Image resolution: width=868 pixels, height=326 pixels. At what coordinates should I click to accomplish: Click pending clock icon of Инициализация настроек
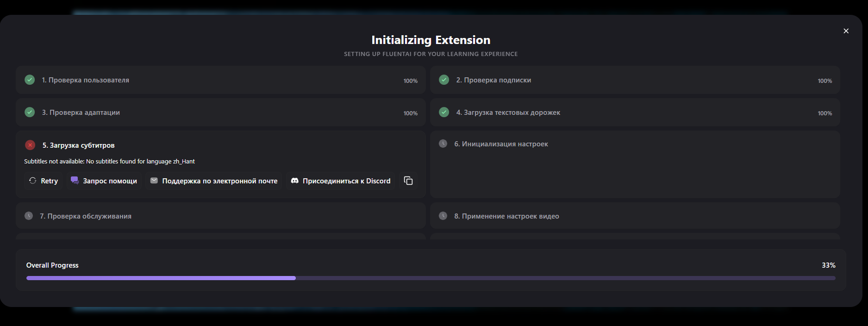point(443,144)
